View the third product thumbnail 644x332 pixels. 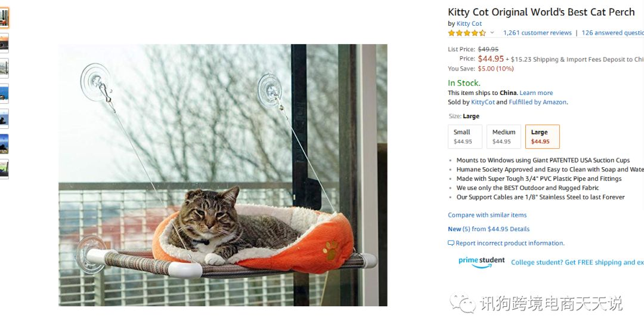[x=4, y=68]
